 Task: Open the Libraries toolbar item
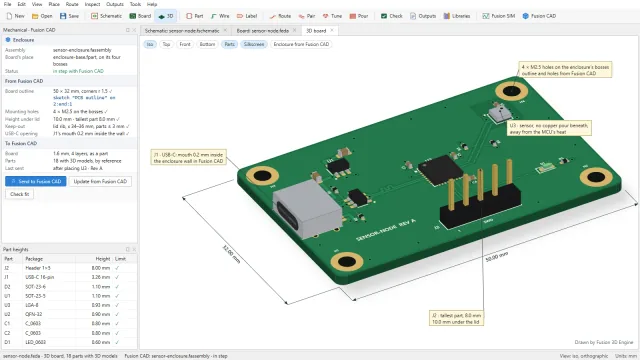(457, 16)
